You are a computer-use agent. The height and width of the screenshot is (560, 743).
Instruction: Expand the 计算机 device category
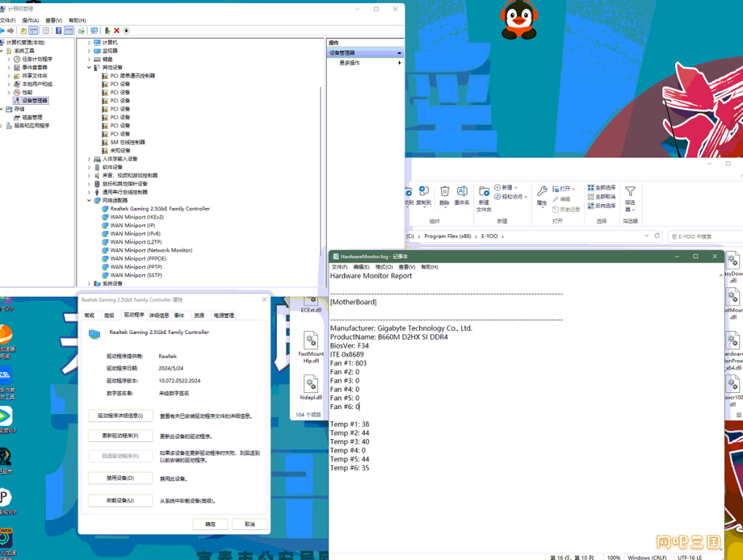coord(89,42)
